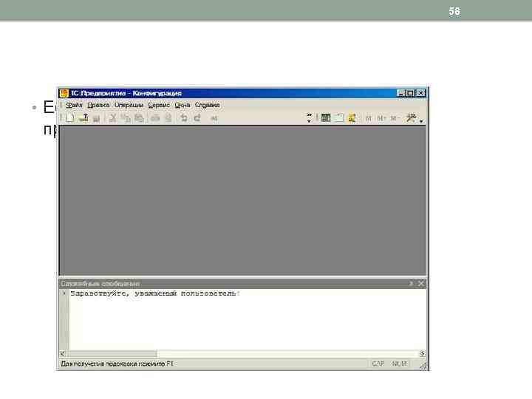Click the Save diskette toolbar icon
Screen dimensions: 532x399
pos(96,118)
